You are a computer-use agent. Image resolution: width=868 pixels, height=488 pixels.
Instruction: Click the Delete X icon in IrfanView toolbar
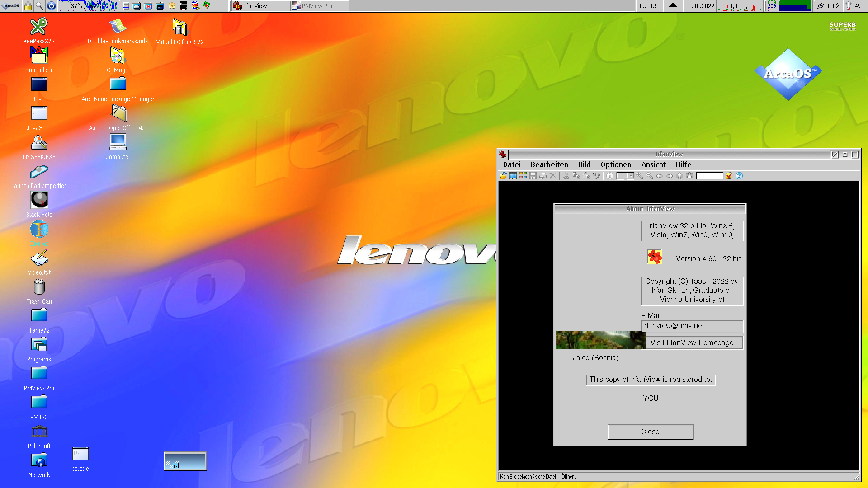(x=552, y=176)
